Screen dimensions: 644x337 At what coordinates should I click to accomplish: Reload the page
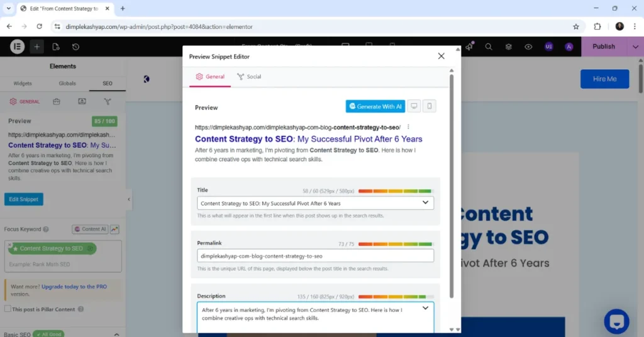point(40,26)
